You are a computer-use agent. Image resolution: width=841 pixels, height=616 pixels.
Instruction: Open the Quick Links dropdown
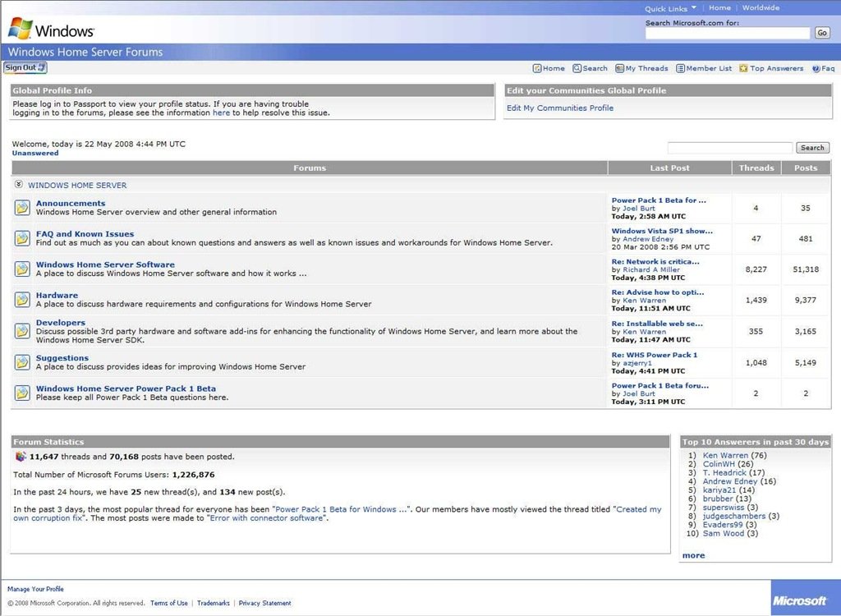(x=670, y=8)
